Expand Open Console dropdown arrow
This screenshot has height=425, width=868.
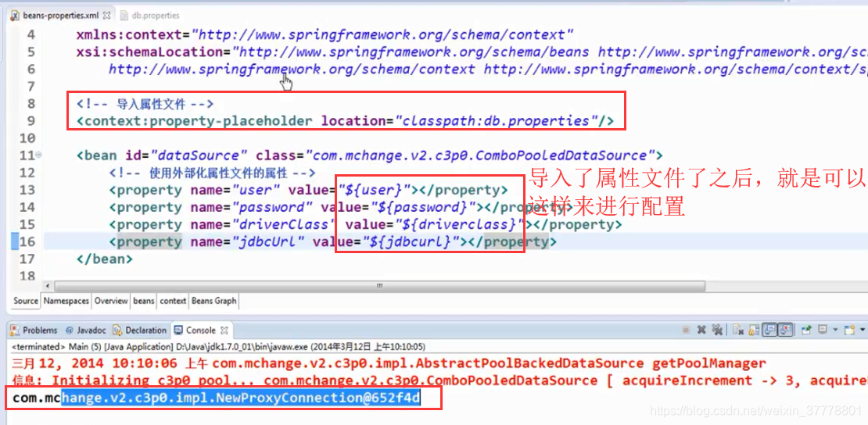(863, 330)
